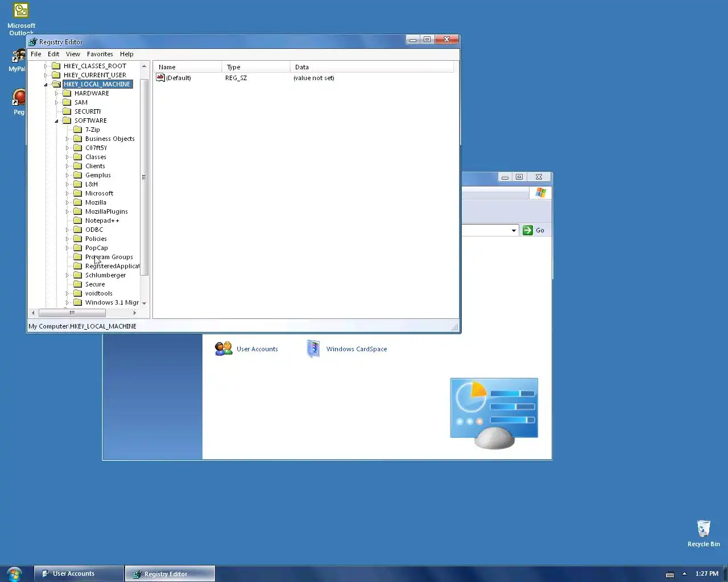The width and height of the screenshot is (728, 582).
Task: Select the HKEY_CURRENT_USER folder icon
Action: (x=56, y=75)
